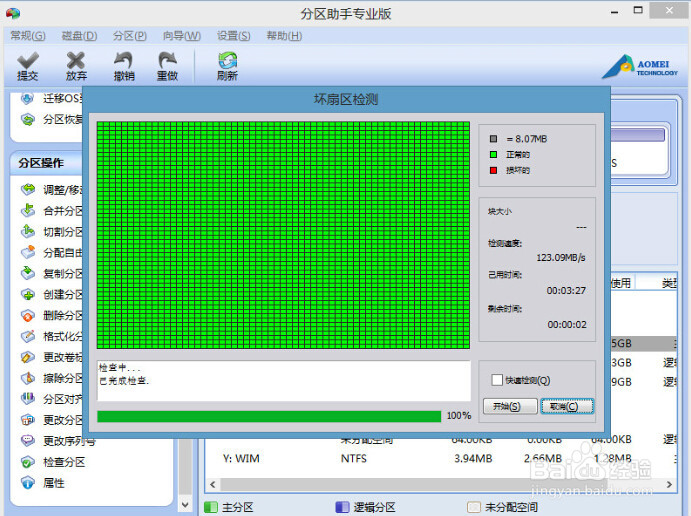Close the 分区助手专业版 window
691x516 pixels.
[669, 11]
